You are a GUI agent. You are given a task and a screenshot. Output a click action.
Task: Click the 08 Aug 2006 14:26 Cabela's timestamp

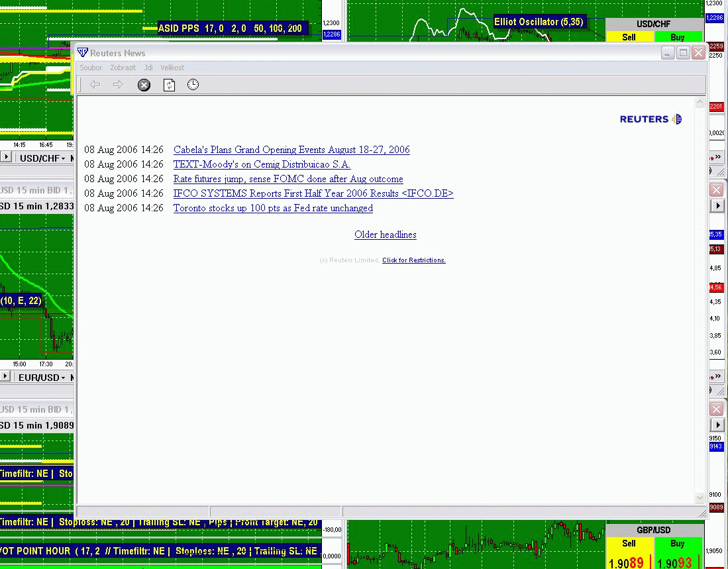pos(123,150)
